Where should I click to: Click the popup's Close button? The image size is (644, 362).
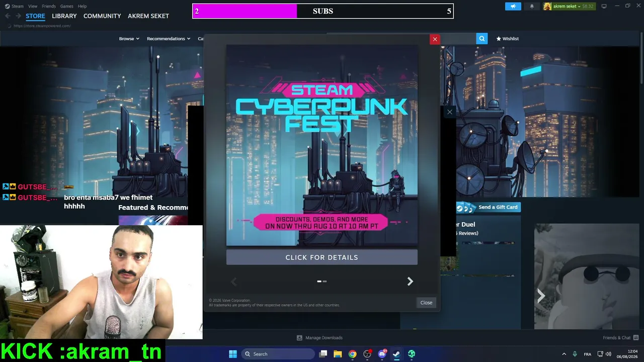point(426,303)
